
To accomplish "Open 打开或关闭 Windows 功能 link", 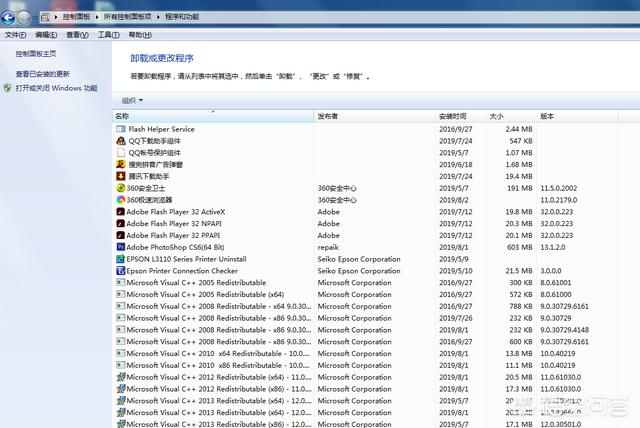I will 56,88.
